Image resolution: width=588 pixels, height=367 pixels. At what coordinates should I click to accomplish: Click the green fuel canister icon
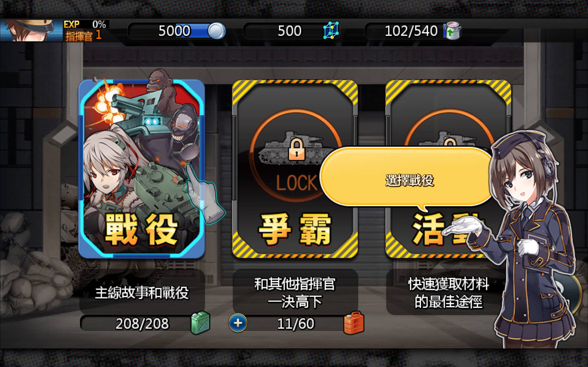201,323
